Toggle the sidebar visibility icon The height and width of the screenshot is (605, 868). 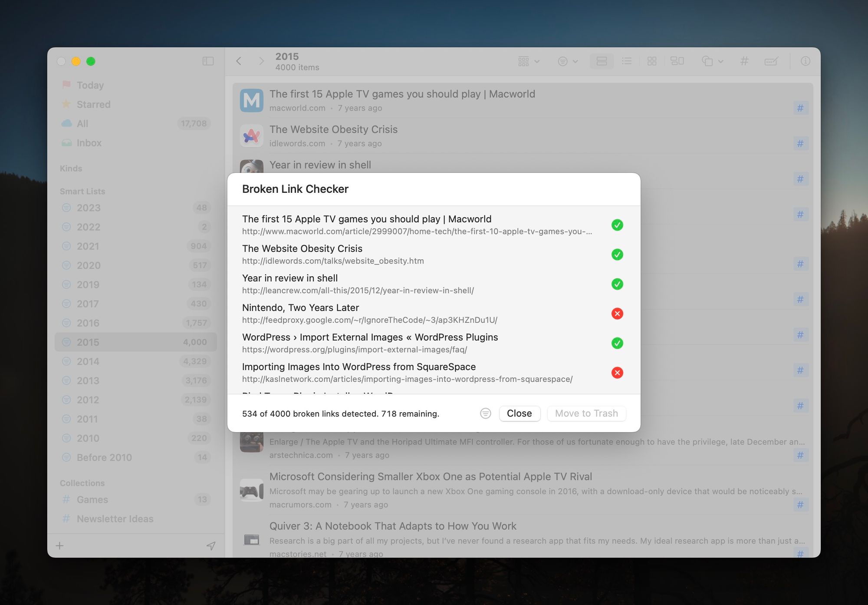208,61
